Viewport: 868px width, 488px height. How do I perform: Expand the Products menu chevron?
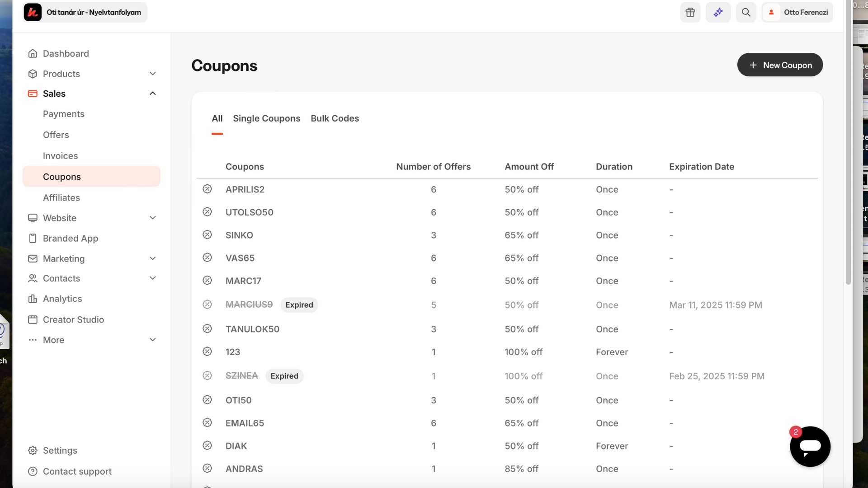[153, 74]
